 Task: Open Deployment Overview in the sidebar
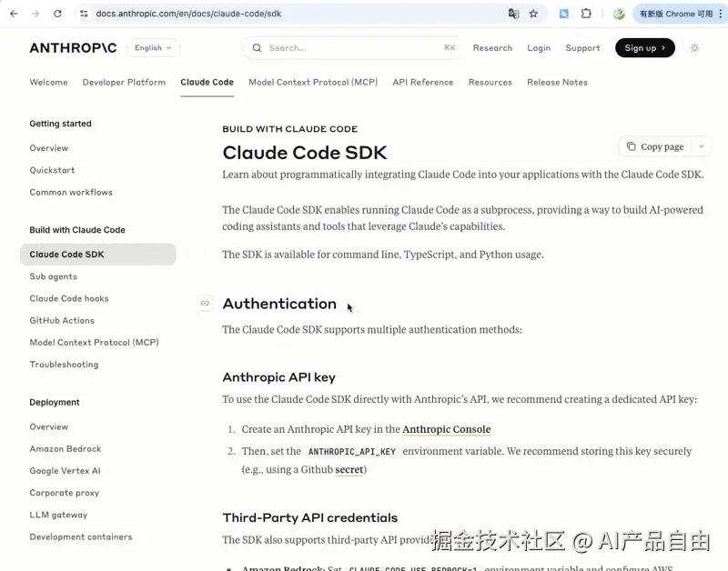[49, 426]
